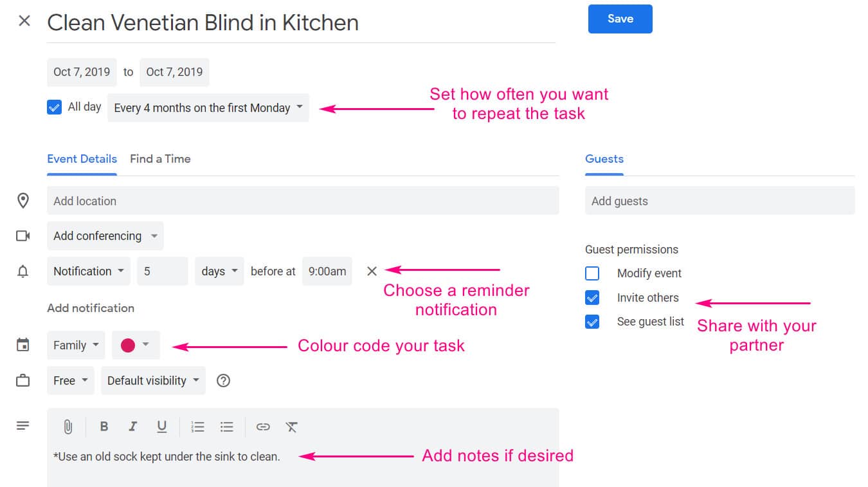Save the Clean Venetian Blind event

pos(619,19)
